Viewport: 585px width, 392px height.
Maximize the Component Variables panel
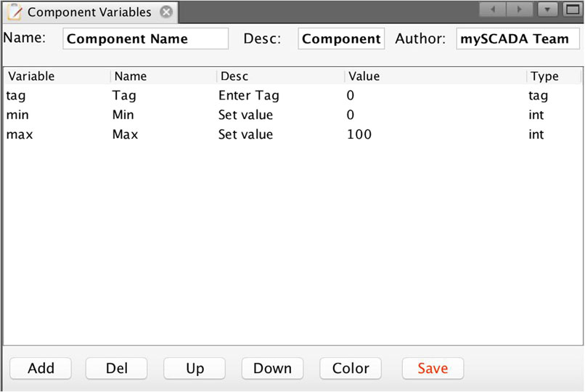573,9
